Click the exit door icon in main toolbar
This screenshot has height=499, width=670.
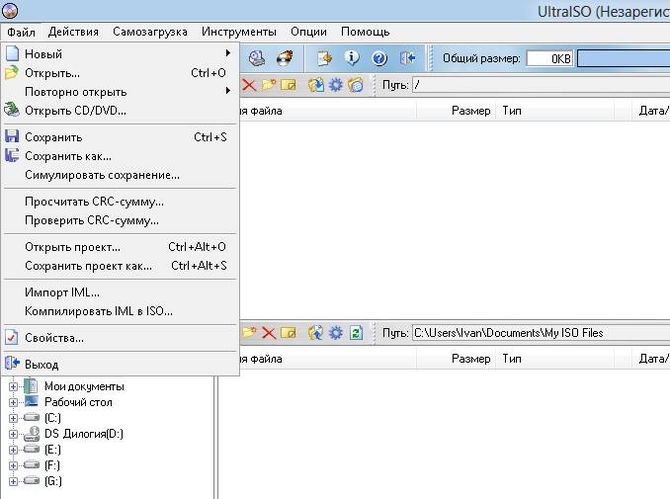click(407, 58)
